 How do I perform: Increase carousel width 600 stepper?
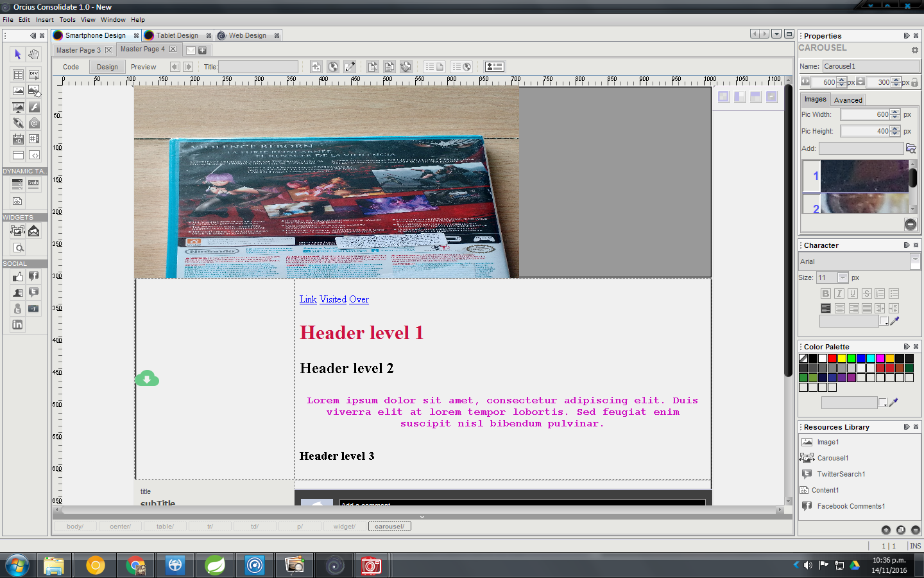tap(841, 80)
